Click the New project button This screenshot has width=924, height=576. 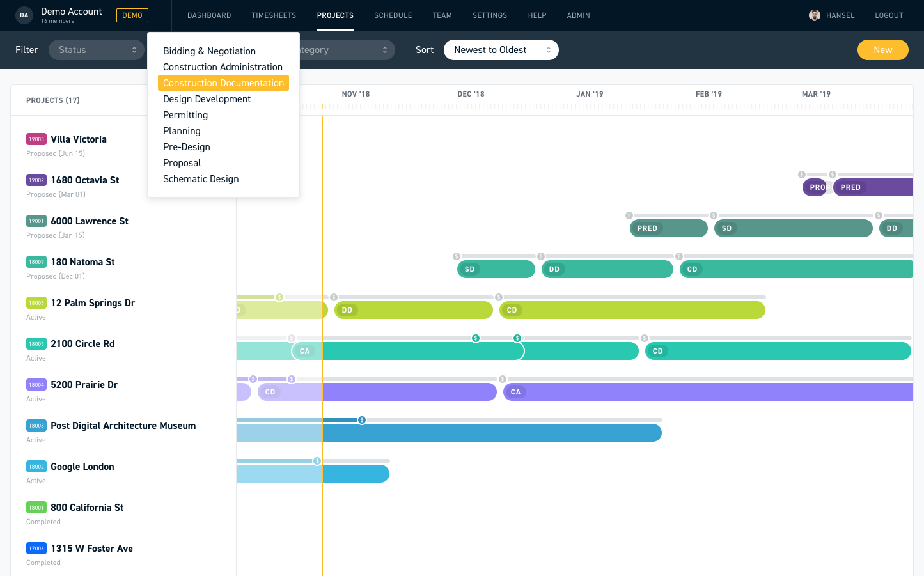[883, 50]
